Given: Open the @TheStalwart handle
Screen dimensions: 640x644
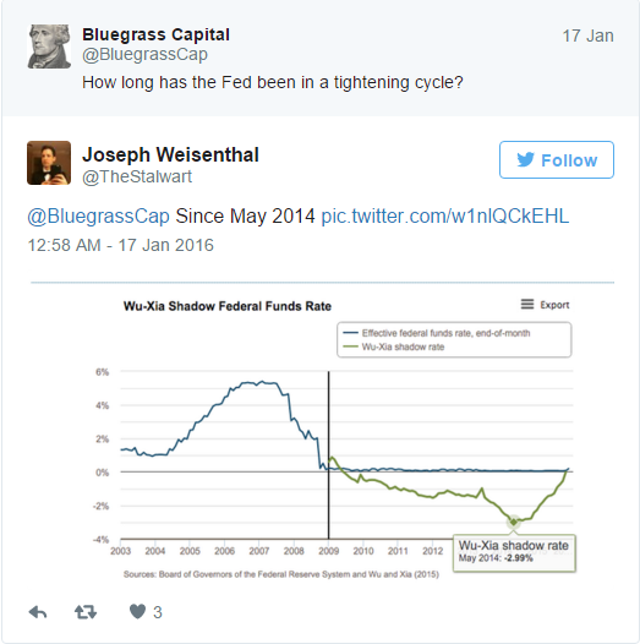Looking at the screenshot, I should coord(137,177).
